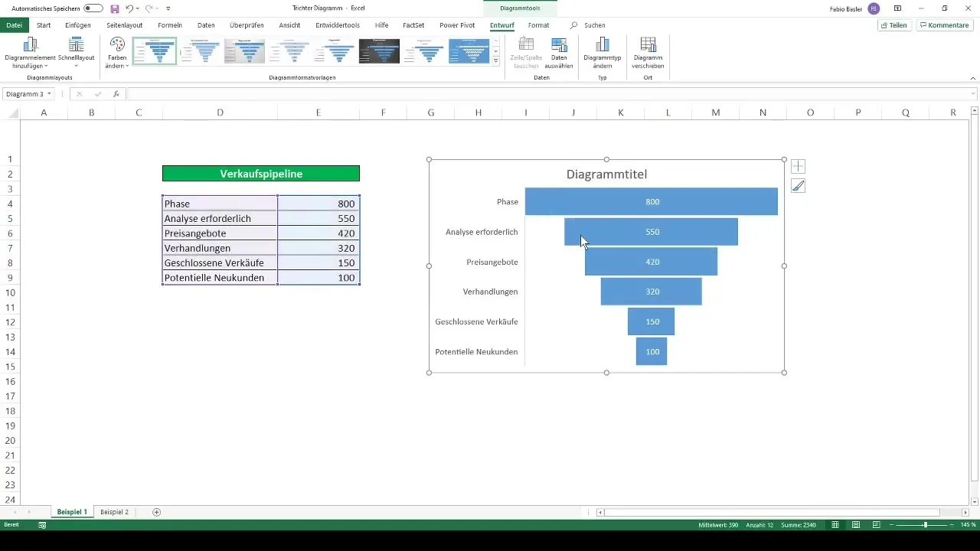Viewport: 980px width, 551px height.
Task: Switch to the Einfügen ribbon tab
Action: click(78, 25)
